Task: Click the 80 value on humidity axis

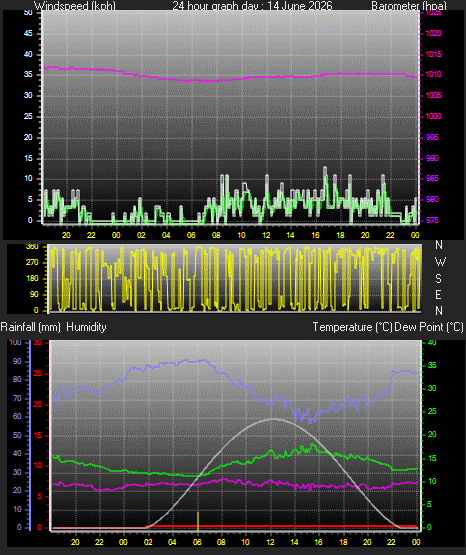Action: click(x=17, y=379)
